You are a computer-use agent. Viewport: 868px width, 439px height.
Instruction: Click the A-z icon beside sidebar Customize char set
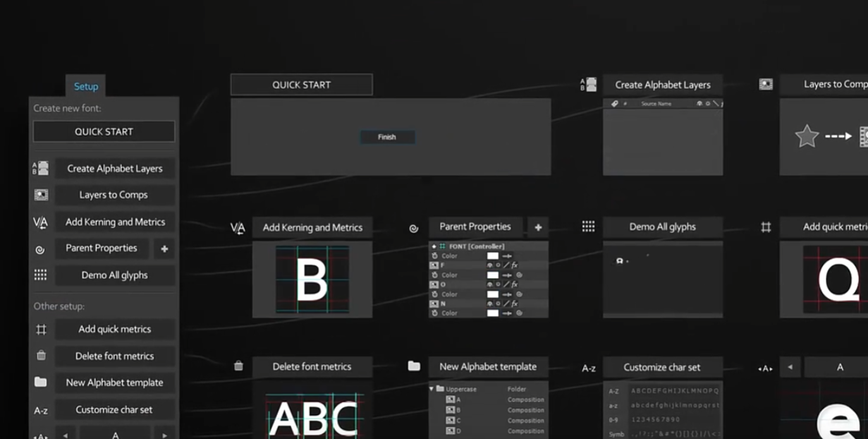click(x=41, y=410)
